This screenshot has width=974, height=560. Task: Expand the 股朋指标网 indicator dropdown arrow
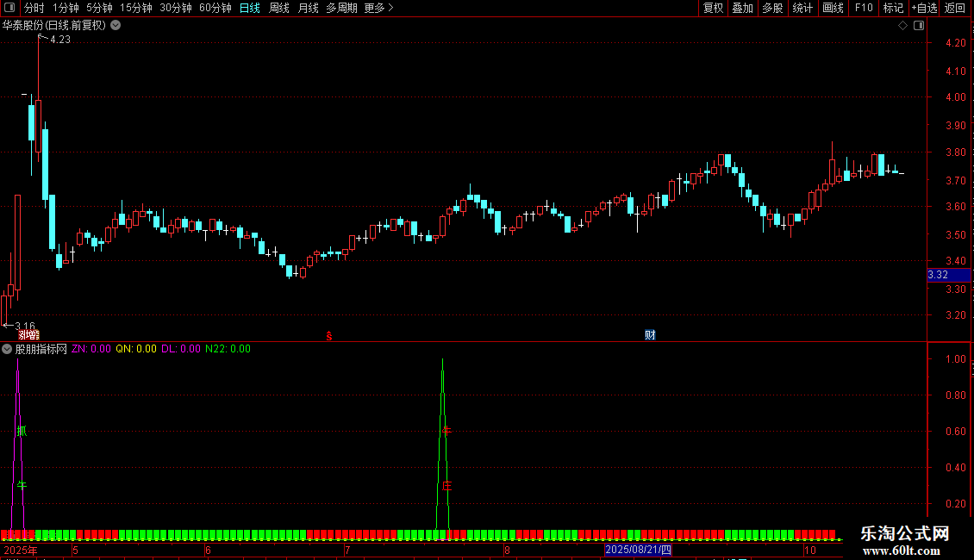click(x=7, y=349)
